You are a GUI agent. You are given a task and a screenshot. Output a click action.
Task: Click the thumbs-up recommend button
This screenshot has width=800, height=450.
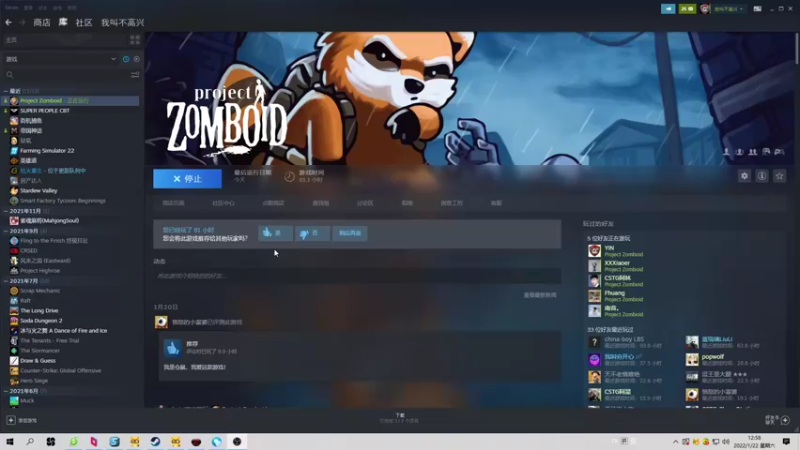[275, 233]
